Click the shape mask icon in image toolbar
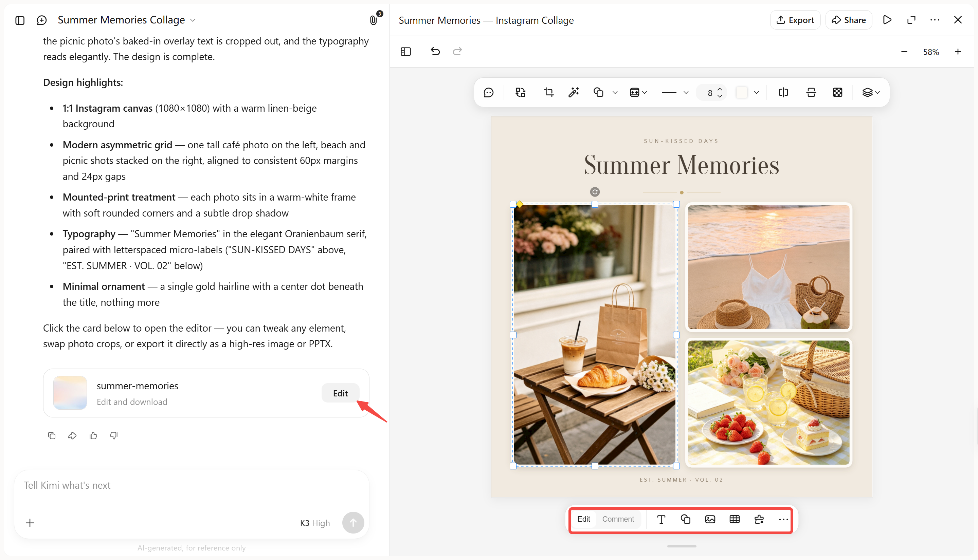 598,92
